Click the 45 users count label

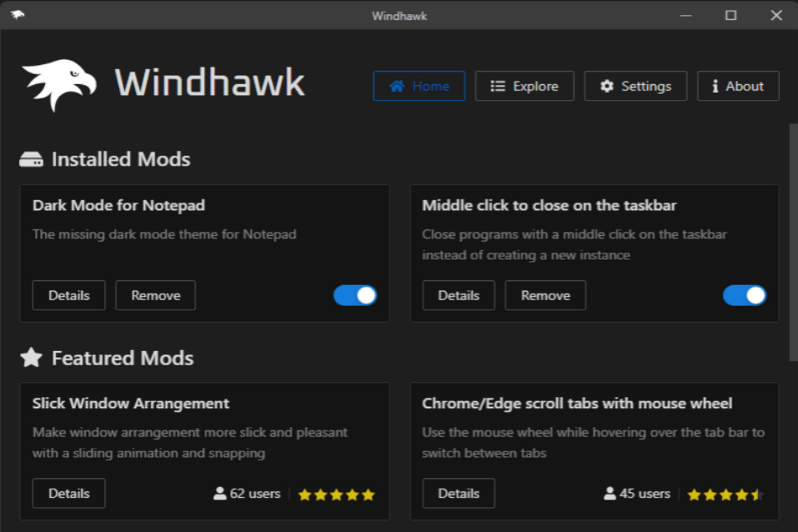pos(643,493)
